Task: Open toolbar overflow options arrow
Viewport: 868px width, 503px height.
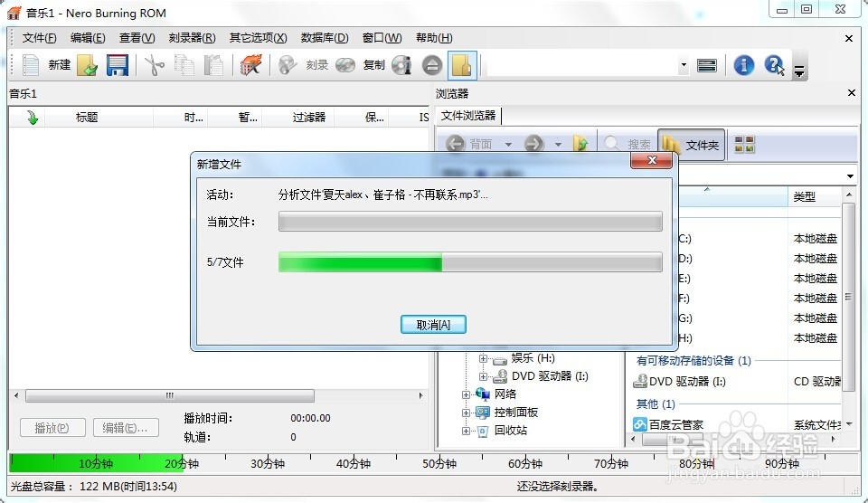Action: [798, 71]
